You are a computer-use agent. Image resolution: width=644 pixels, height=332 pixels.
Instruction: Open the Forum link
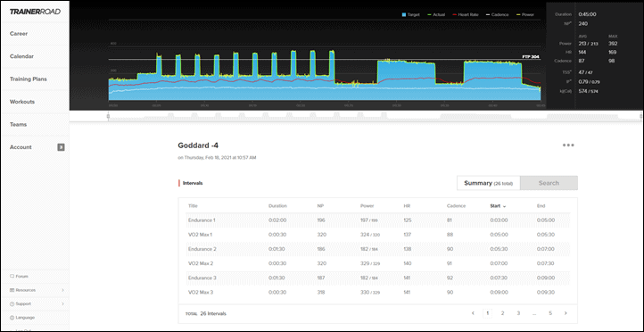(19, 277)
